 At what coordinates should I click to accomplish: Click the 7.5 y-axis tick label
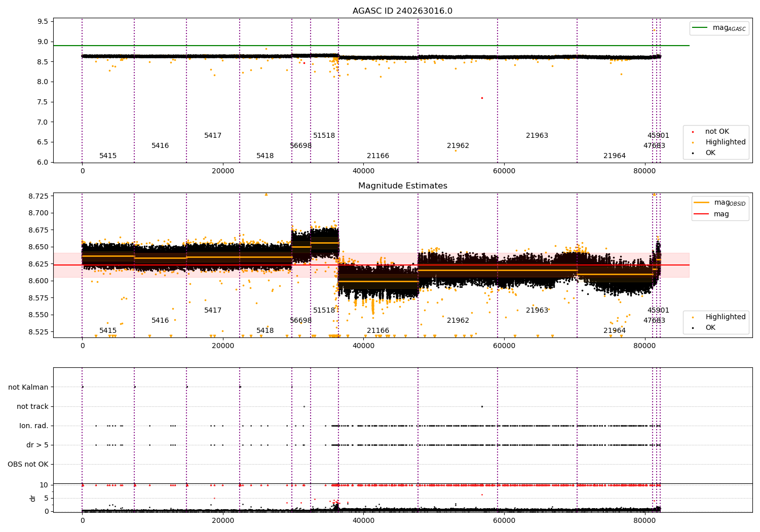click(x=43, y=102)
